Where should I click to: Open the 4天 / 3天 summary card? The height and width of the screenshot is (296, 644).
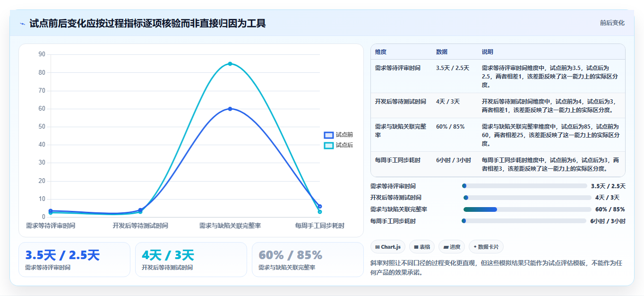(x=191, y=260)
